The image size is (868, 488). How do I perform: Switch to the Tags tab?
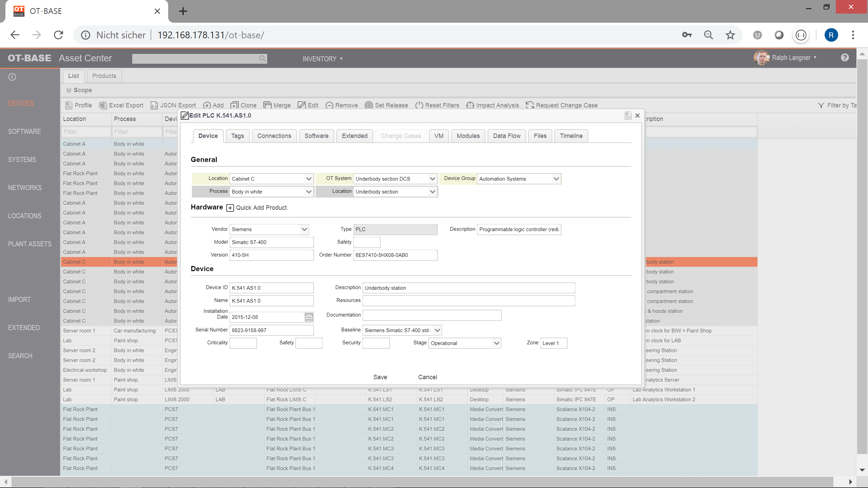pyautogui.click(x=238, y=136)
